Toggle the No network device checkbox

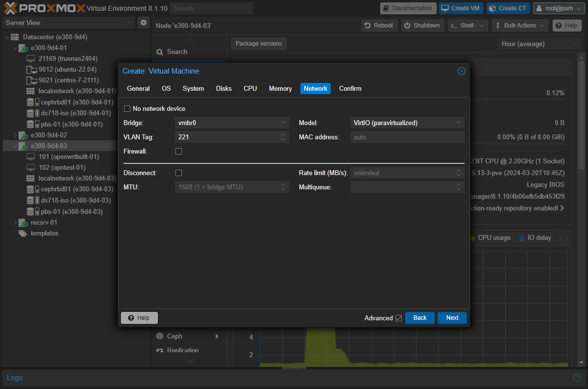coord(127,109)
